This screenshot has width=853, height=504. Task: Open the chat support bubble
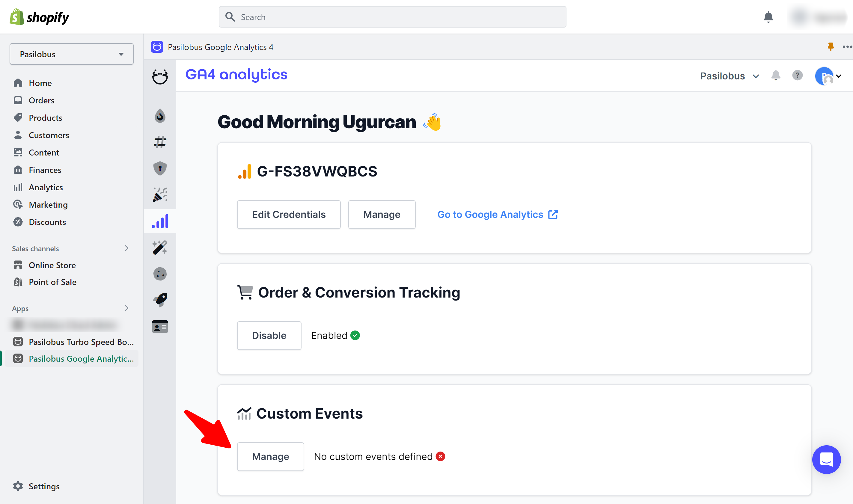[x=826, y=459]
